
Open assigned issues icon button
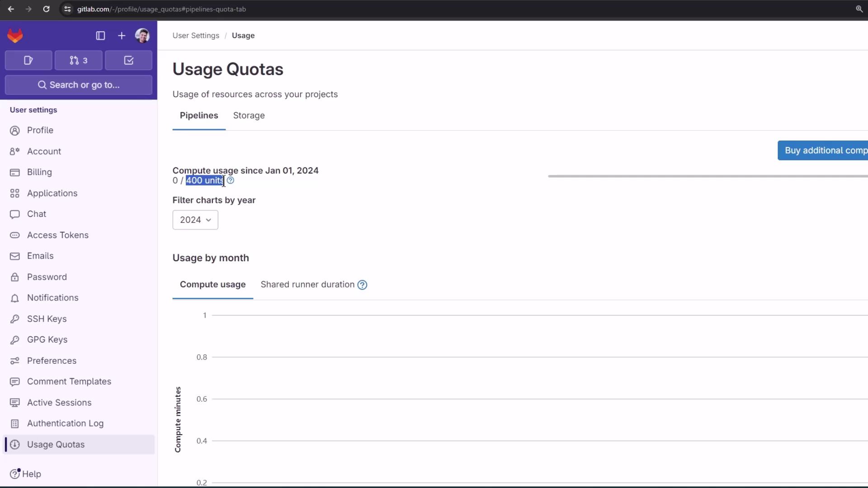(x=28, y=61)
